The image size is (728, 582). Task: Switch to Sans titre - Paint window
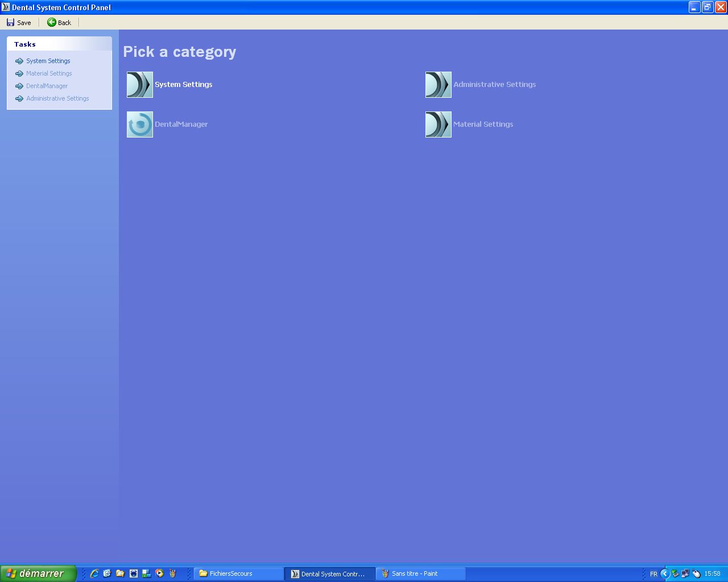coord(420,573)
